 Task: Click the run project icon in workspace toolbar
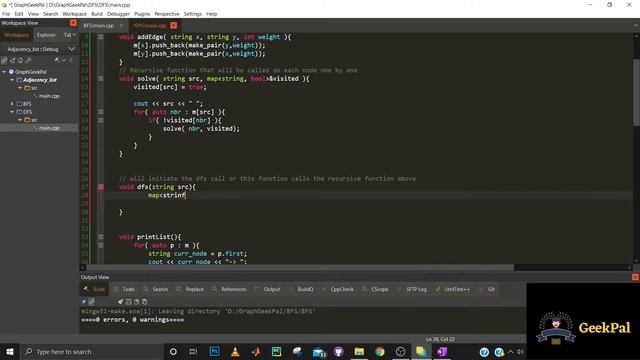[71, 60]
